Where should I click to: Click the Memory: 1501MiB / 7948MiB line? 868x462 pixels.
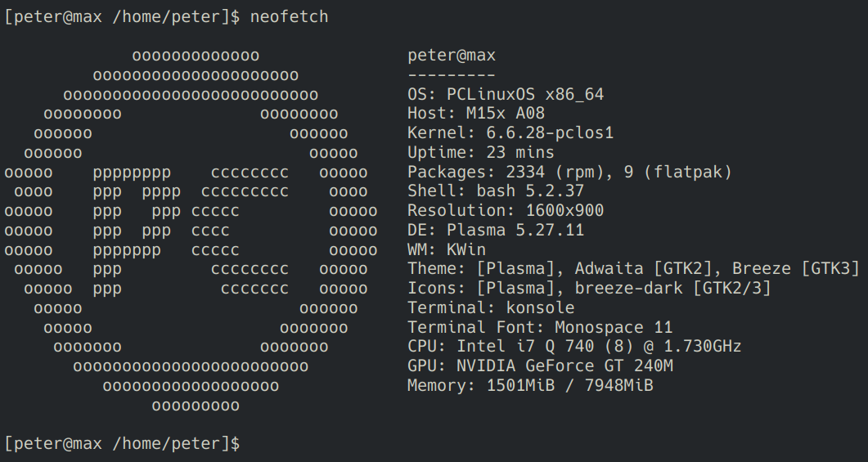point(530,385)
